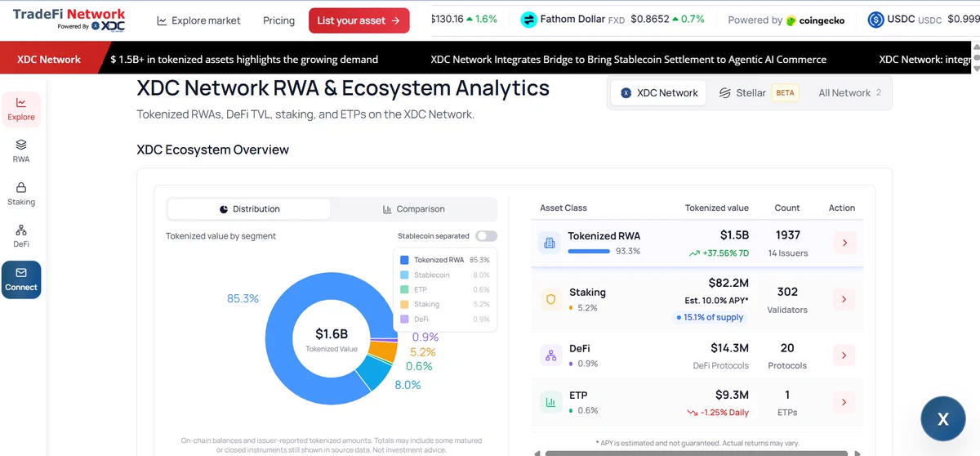Click the Staking shield icon
Viewport: 980px width, 456px height.
pyautogui.click(x=550, y=300)
